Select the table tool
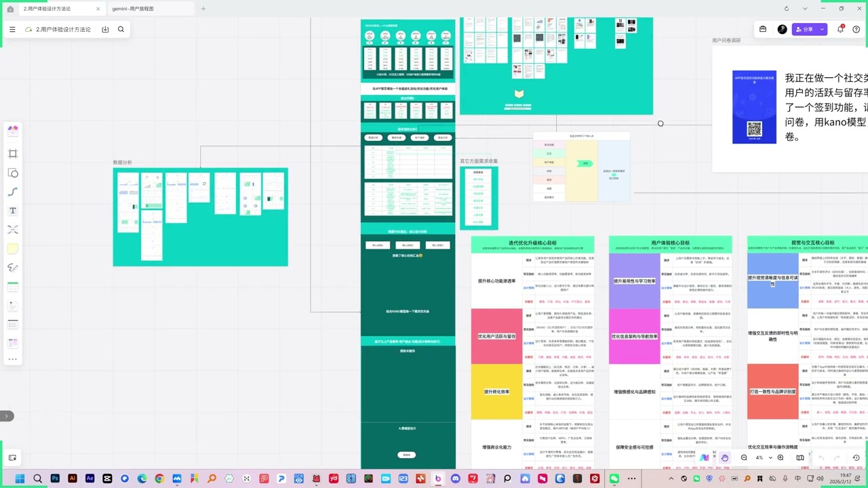Image resolution: width=868 pixels, height=488 pixels. [13, 287]
